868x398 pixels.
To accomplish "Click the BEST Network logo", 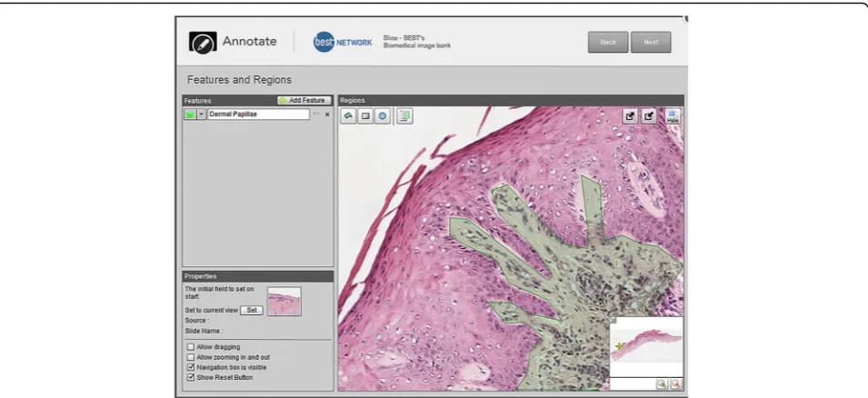I will [x=343, y=42].
